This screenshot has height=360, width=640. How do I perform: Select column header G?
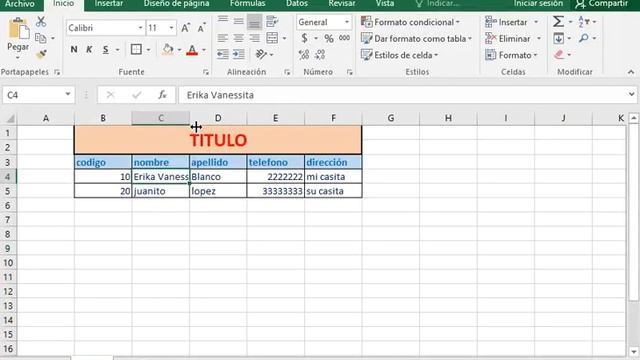point(391,118)
